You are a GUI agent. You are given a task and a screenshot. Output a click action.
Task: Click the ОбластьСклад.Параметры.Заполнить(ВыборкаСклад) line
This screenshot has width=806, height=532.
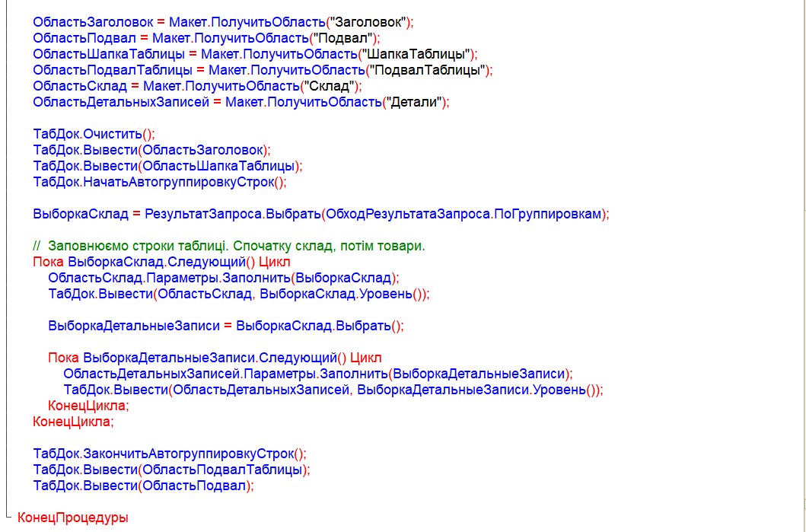click(x=224, y=278)
